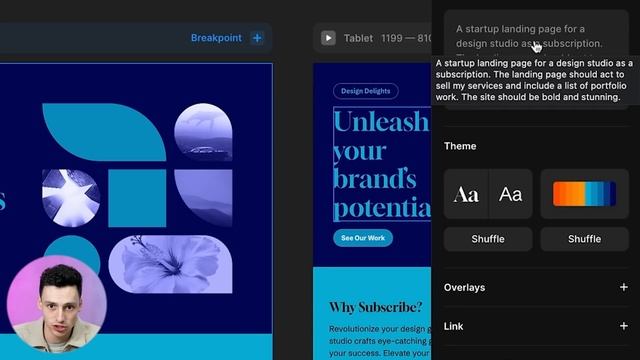Screen dimensions: 640x360
Task: Select the star-shaped light image circle
Action: 71,198
